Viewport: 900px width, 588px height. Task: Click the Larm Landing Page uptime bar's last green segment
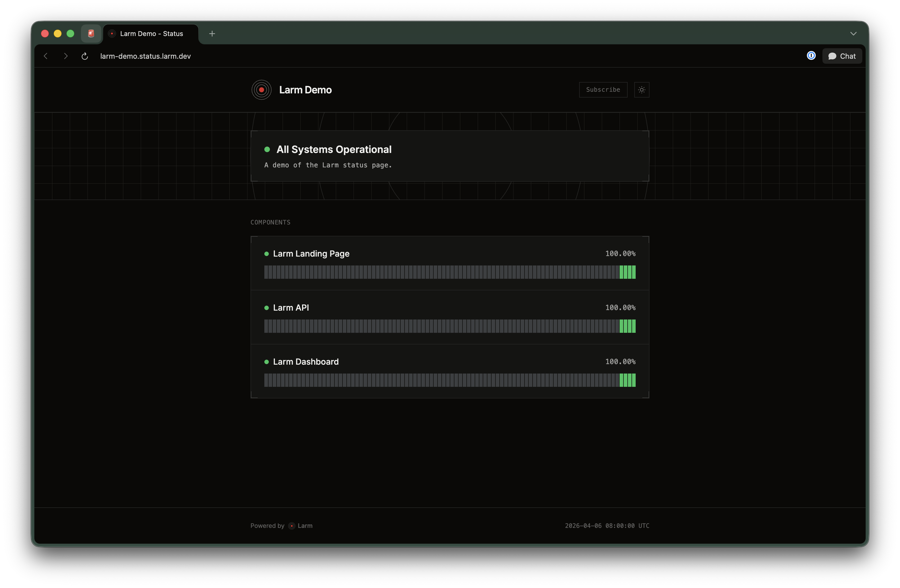(634, 272)
